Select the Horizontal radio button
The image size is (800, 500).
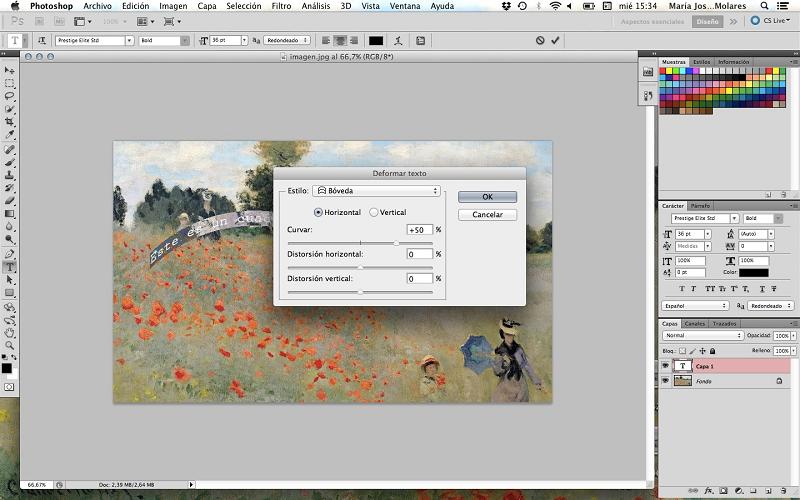click(319, 212)
